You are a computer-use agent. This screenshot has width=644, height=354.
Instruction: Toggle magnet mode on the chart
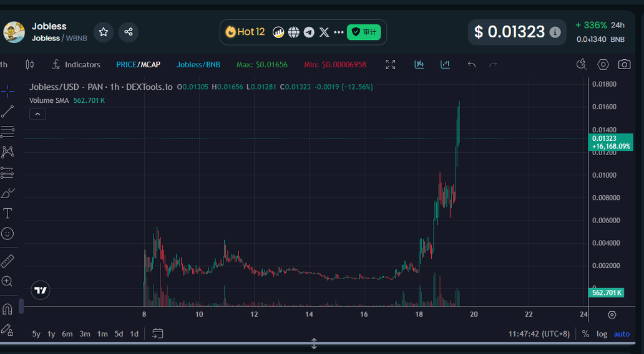pyautogui.click(x=7, y=309)
